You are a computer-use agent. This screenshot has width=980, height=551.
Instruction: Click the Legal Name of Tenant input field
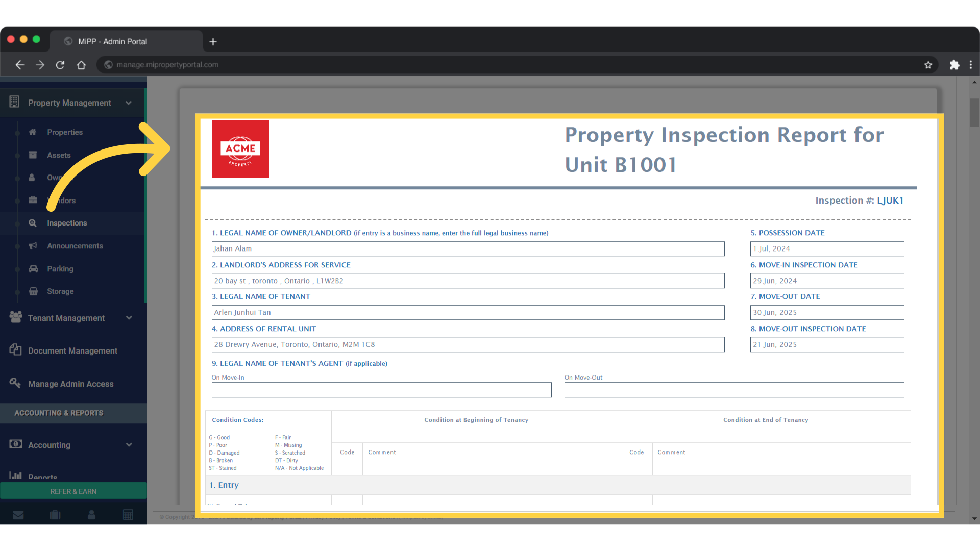pos(468,312)
